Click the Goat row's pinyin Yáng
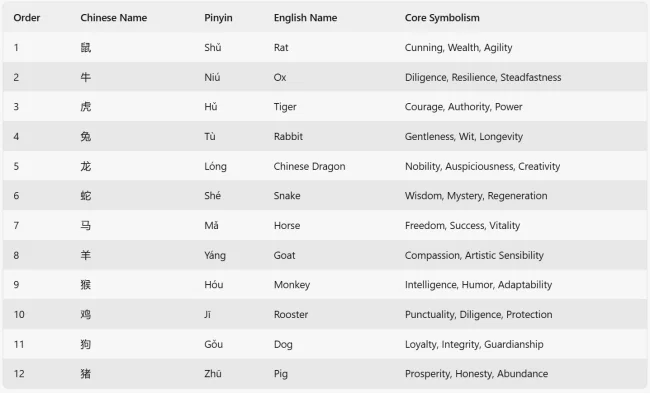This screenshot has height=394, width=650. (x=215, y=255)
